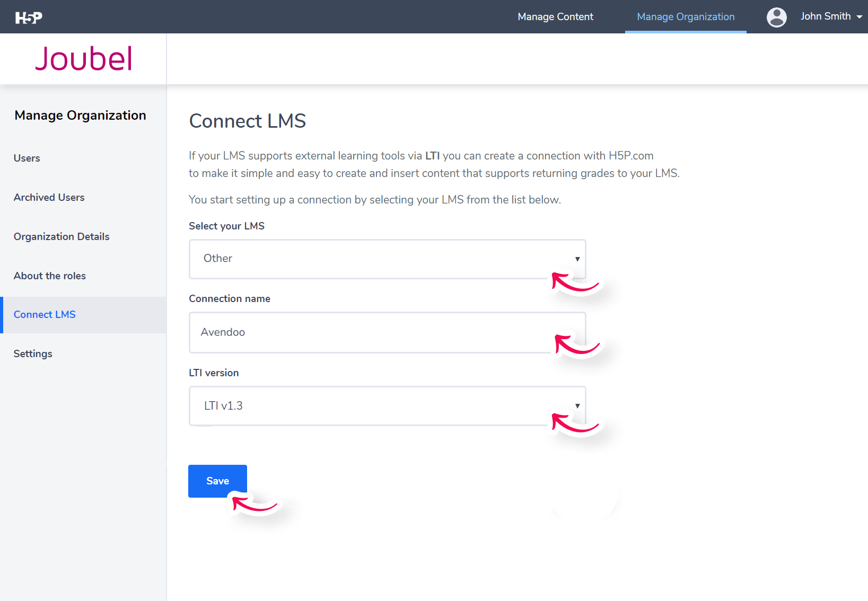Click the Connect LMS page heading
This screenshot has height=601, width=868.
(248, 121)
